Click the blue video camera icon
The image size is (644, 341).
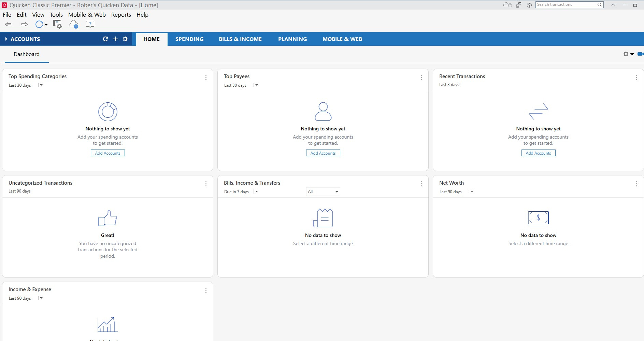641,54
